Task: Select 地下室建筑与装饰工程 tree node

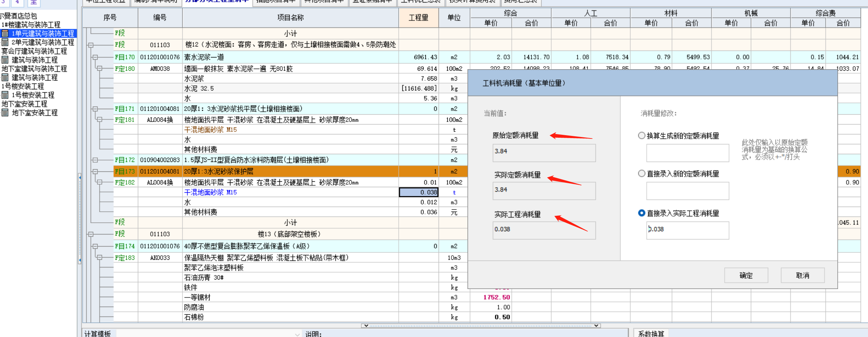Action: [x=34, y=69]
